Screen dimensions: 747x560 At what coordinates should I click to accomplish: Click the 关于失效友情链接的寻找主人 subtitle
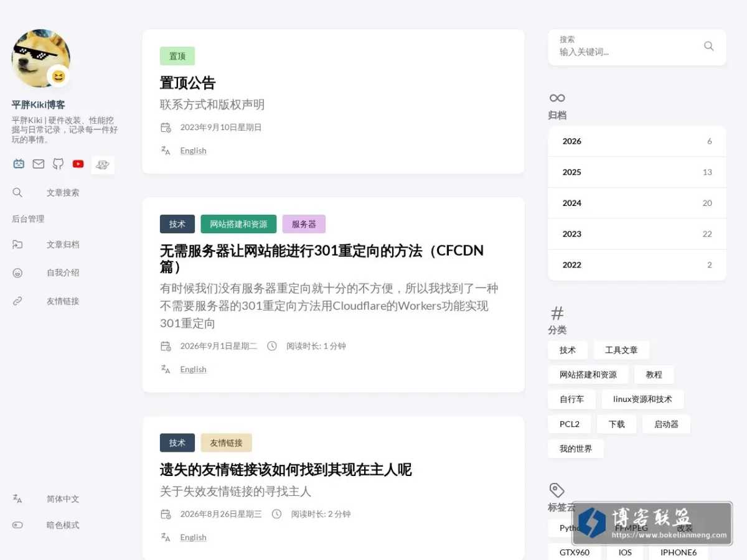235,492
